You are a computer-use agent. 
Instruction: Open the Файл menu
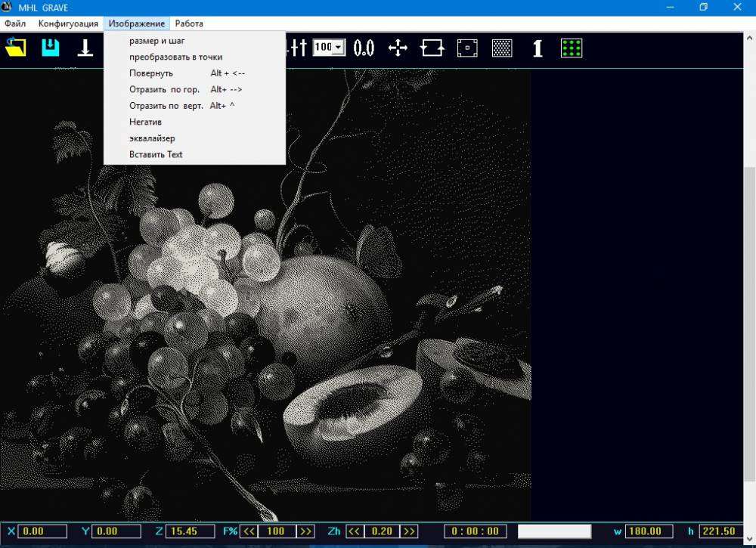click(15, 23)
